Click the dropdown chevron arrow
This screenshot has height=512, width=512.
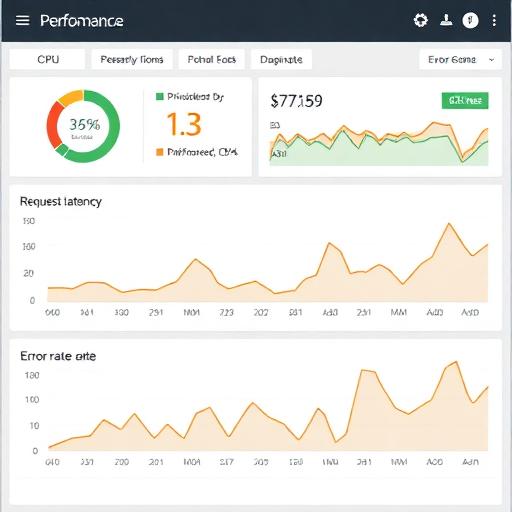[491, 60]
